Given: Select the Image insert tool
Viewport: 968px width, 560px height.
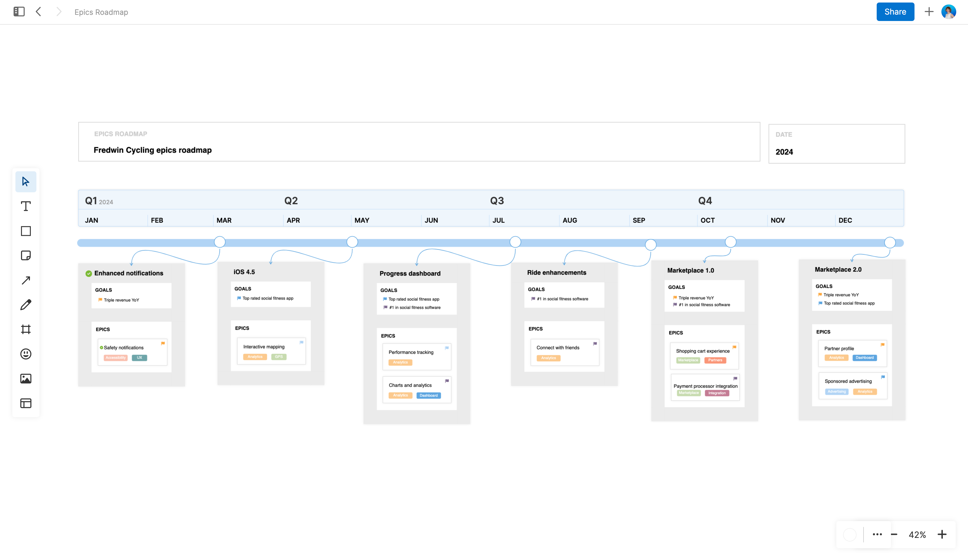Looking at the screenshot, I should click(x=25, y=378).
